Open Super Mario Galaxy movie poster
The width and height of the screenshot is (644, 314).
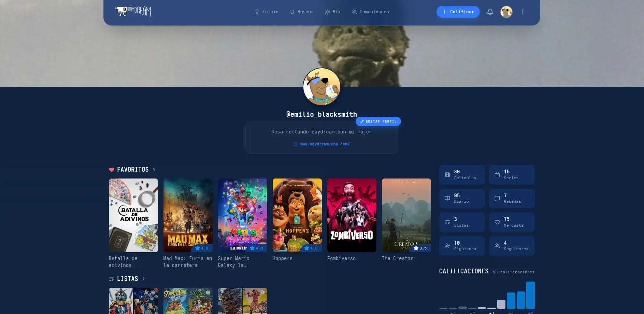[x=243, y=215]
